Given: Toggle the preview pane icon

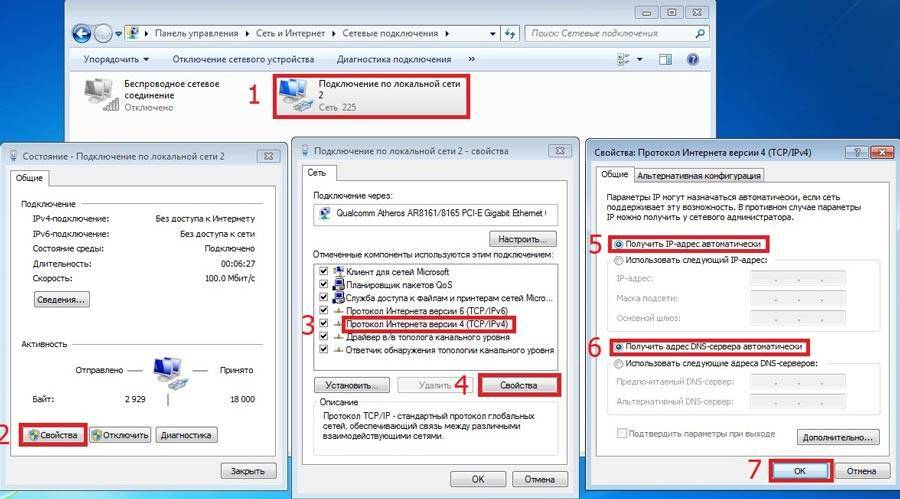Looking at the screenshot, I should [x=665, y=59].
